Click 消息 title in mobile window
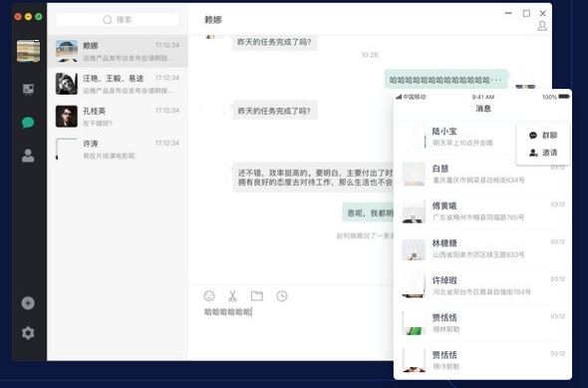The width and height of the screenshot is (588, 388). tap(483, 109)
